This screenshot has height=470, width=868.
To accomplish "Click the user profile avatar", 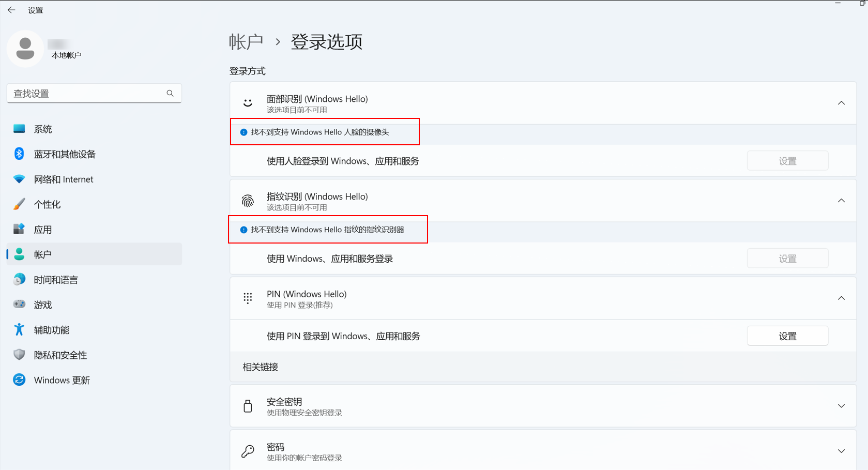I will click(x=25, y=49).
